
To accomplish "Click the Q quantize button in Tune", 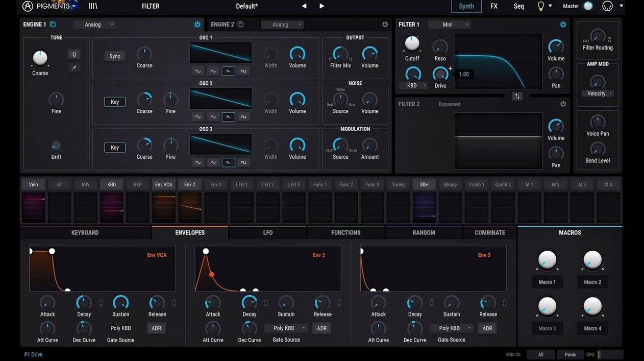I will click(74, 55).
